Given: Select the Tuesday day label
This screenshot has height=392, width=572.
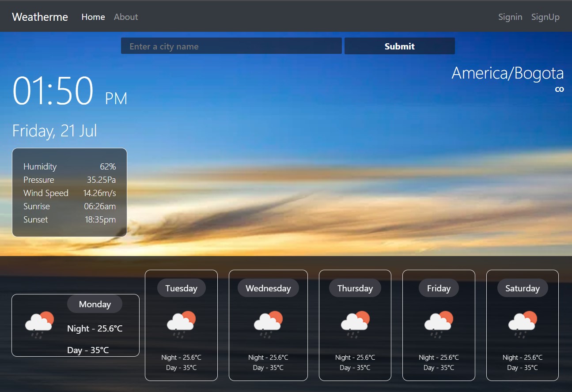Looking at the screenshot, I should (181, 288).
